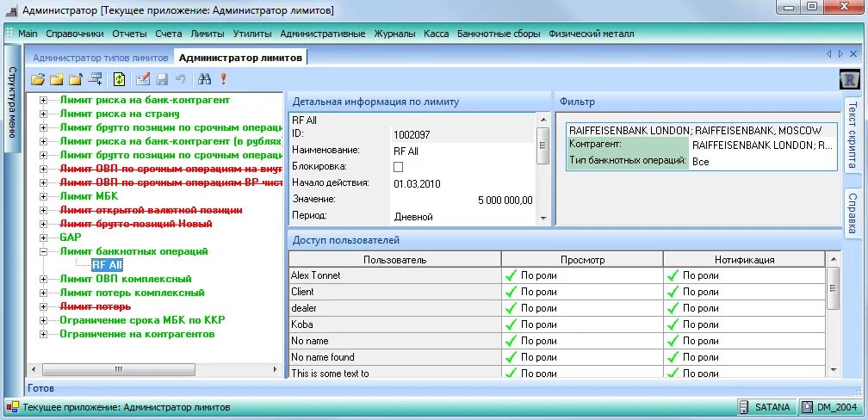Click the floppy disk save icon
Image resolution: width=868 pixels, height=420 pixels.
162,79
